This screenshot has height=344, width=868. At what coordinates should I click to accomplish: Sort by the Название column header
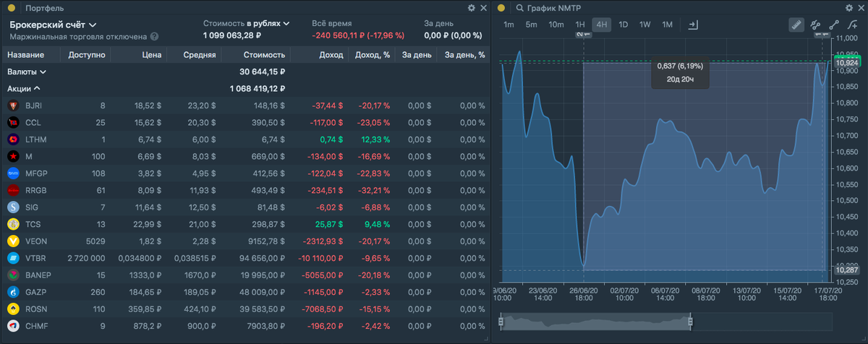[25, 55]
